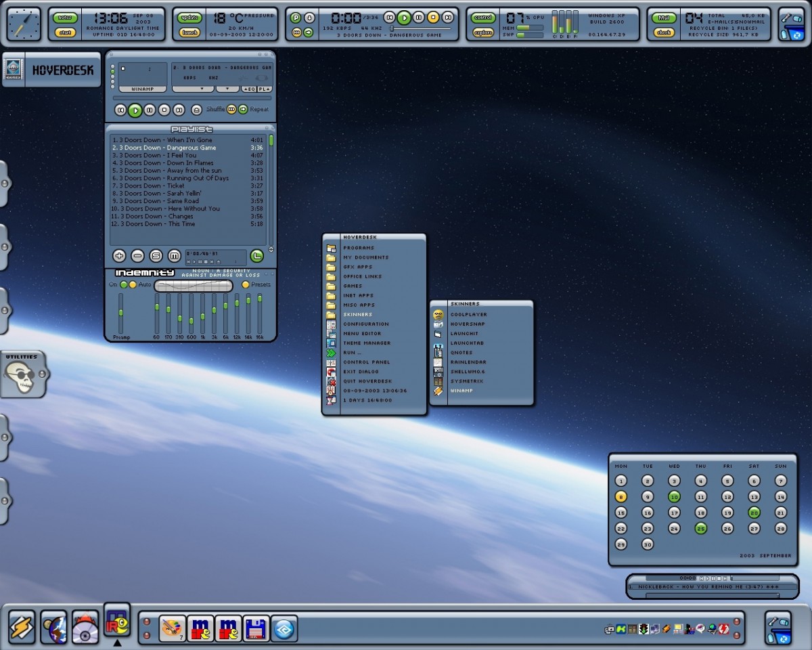Click the playlist remove (−) button
Image resolution: width=812 pixels, height=650 pixels.
point(137,255)
